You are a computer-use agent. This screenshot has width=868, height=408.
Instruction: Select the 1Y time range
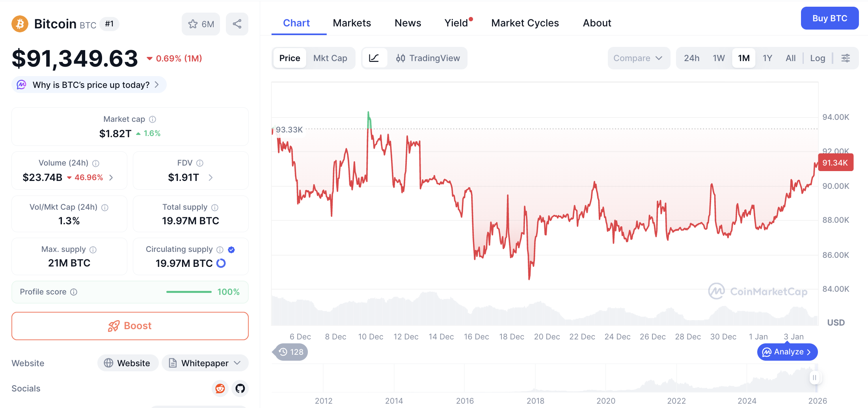(x=767, y=58)
